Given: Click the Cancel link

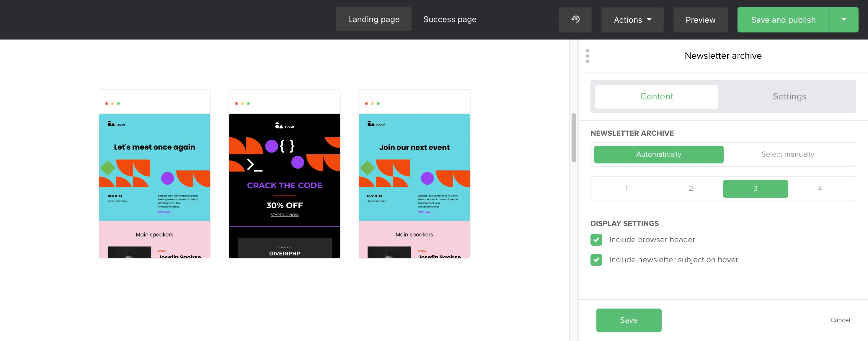Looking at the screenshot, I should [840, 320].
